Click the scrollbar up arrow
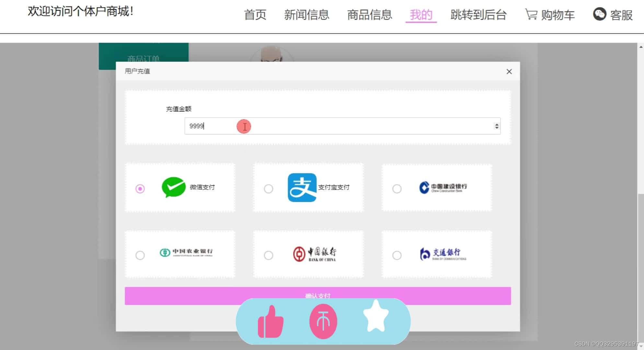644x350 pixels. click(x=640, y=47)
